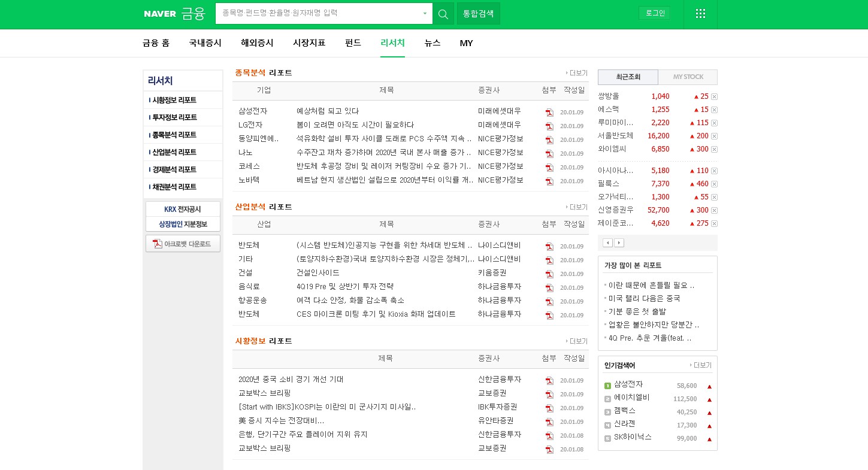Open PDF for 2020년 중국 소비 경기 report
The height and width of the screenshot is (470, 868).
(549, 381)
